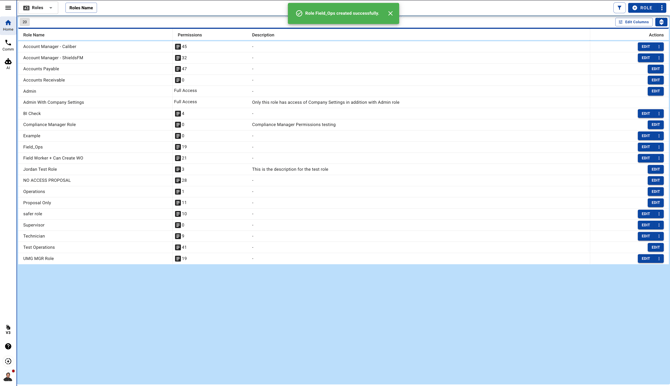Edit the NO ACCESS PROPOSAL role

[655, 180]
